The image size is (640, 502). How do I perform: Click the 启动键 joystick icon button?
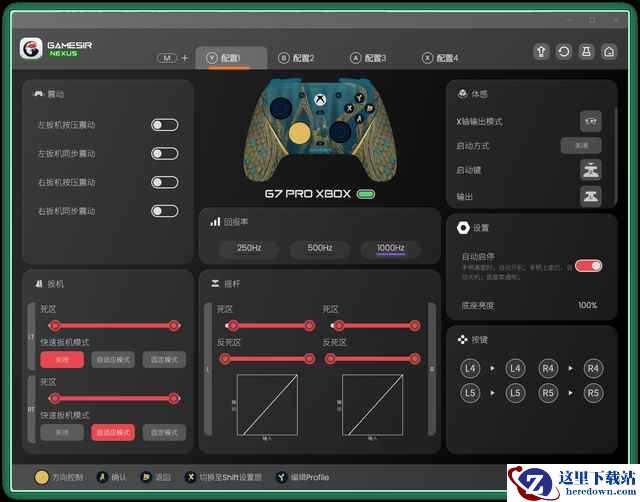[x=591, y=170]
